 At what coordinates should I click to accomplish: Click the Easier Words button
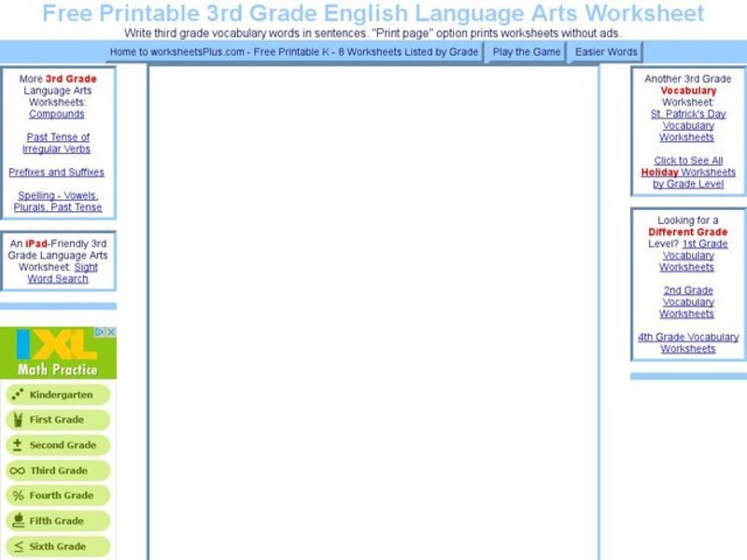click(602, 52)
